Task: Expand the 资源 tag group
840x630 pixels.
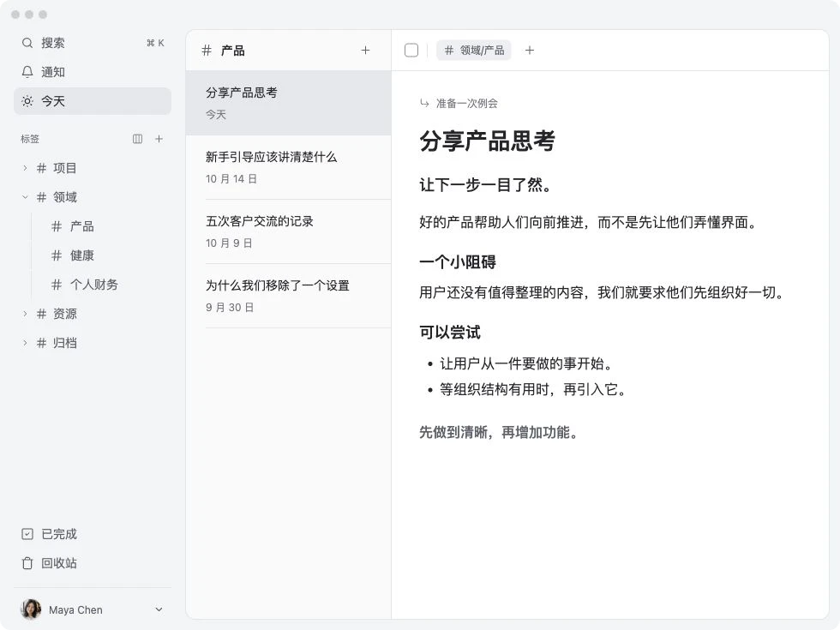Action: tap(25, 314)
